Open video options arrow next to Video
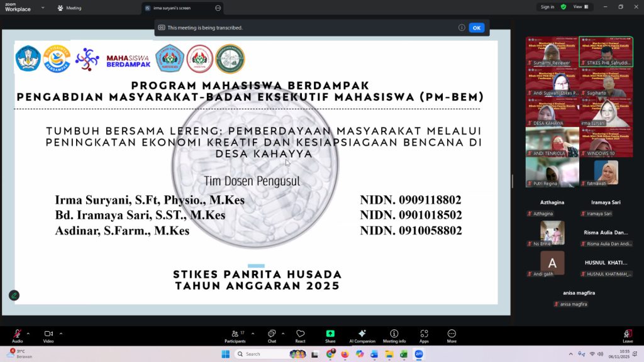644x362 pixels. [60, 333]
